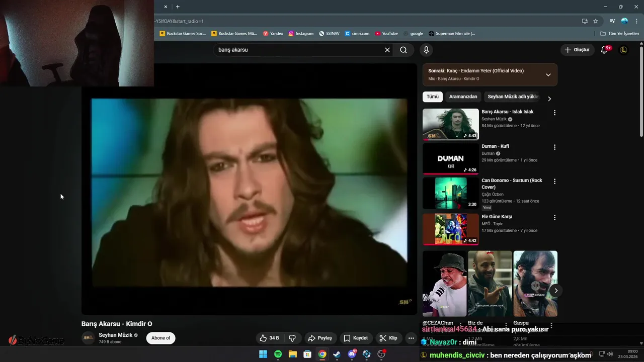Open options menu for Can Bonomo - Sustum
Screen dimensions: 644x362
pyautogui.click(x=554, y=182)
